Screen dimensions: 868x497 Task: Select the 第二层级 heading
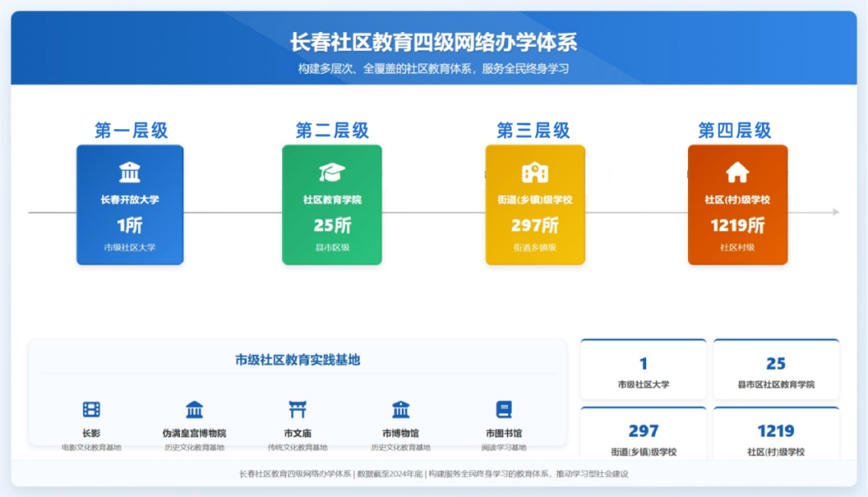click(x=332, y=130)
